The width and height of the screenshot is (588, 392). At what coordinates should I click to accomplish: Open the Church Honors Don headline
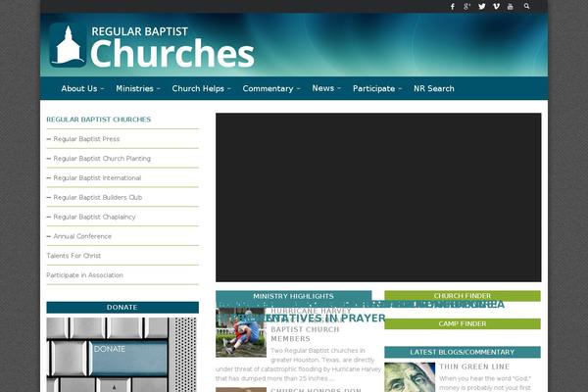pyautogui.click(x=316, y=390)
